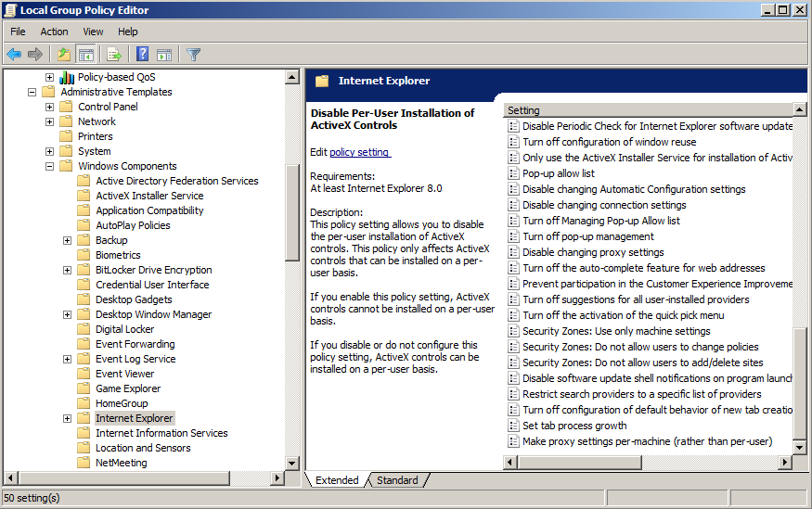Click the Event Viewer folder icon
This screenshot has height=509, width=812.
pyautogui.click(x=84, y=374)
